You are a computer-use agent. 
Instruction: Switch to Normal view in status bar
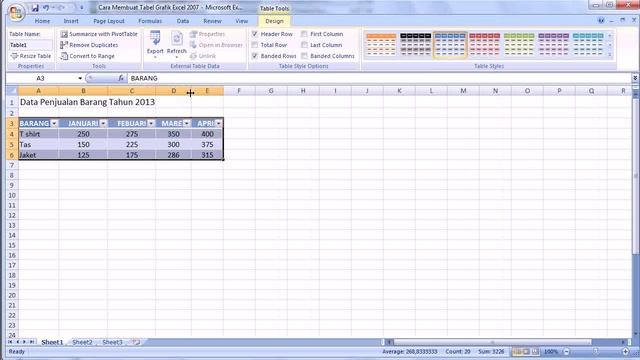(517, 351)
